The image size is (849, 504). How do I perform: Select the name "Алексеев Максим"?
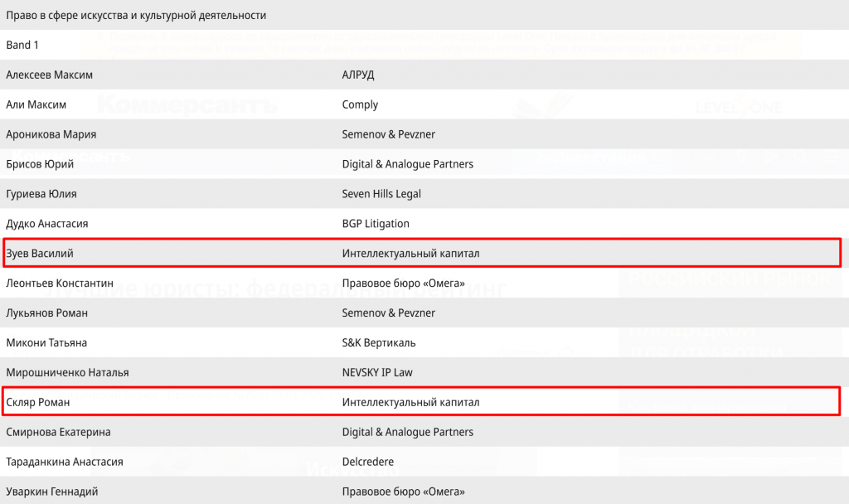tap(49, 75)
